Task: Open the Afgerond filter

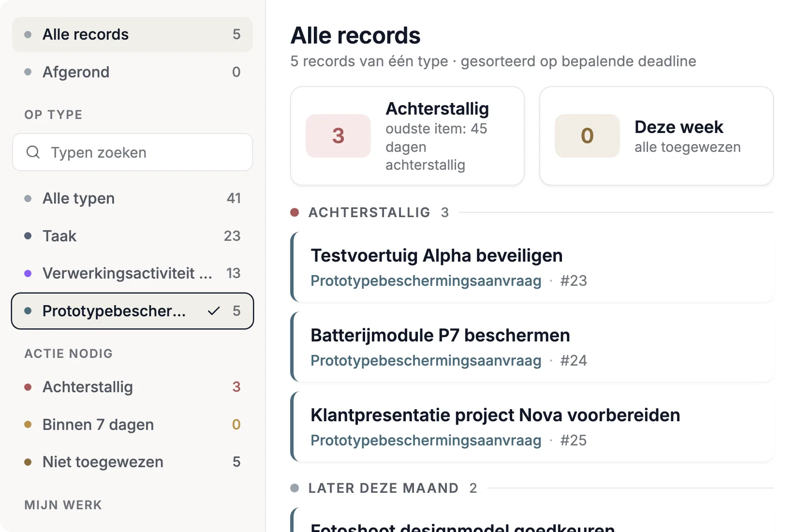Action: (x=132, y=72)
